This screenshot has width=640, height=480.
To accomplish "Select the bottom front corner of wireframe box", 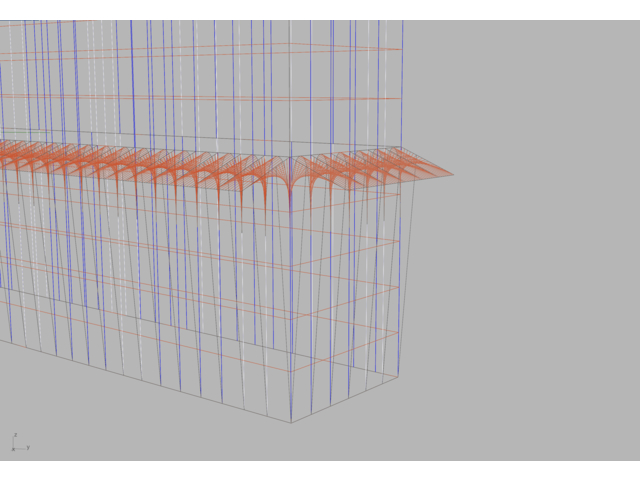I will click(291, 421).
